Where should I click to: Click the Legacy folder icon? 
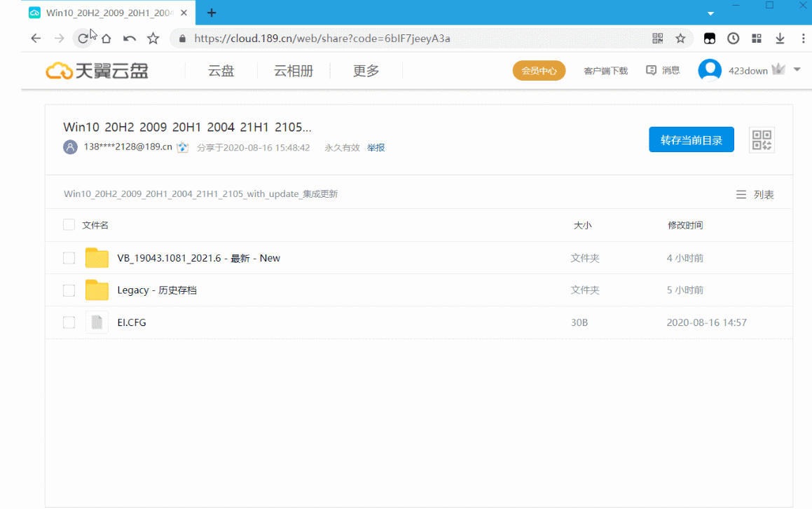(x=97, y=290)
